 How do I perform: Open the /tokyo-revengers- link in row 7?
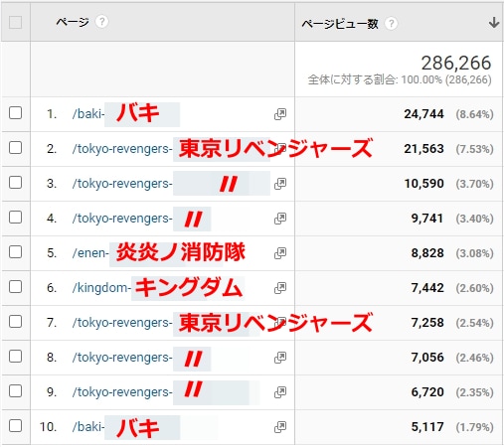122,323
